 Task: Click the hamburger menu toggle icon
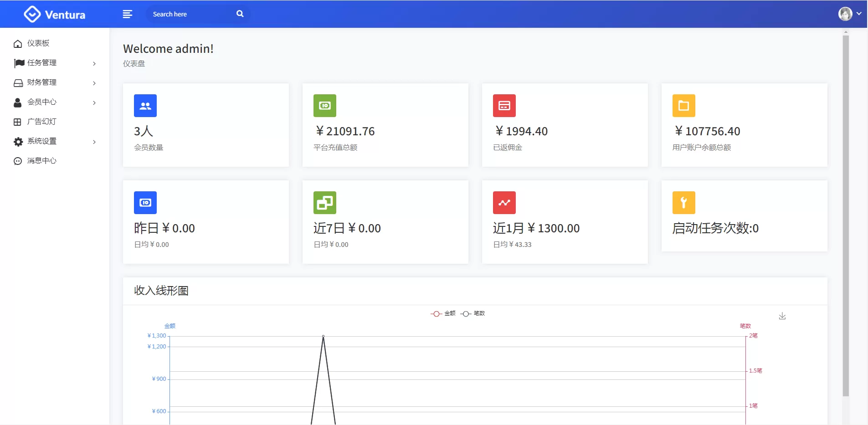click(x=128, y=14)
